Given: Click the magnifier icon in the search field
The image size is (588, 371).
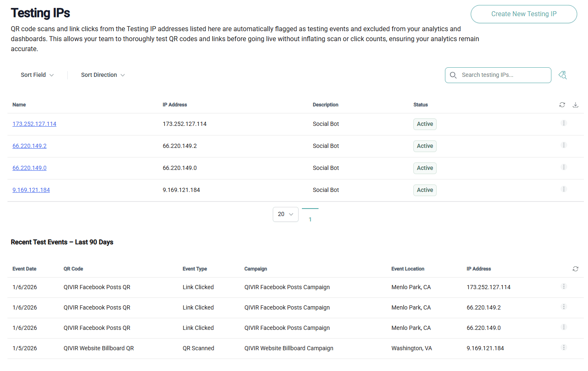Looking at the screenshot, I should point(453,75).
